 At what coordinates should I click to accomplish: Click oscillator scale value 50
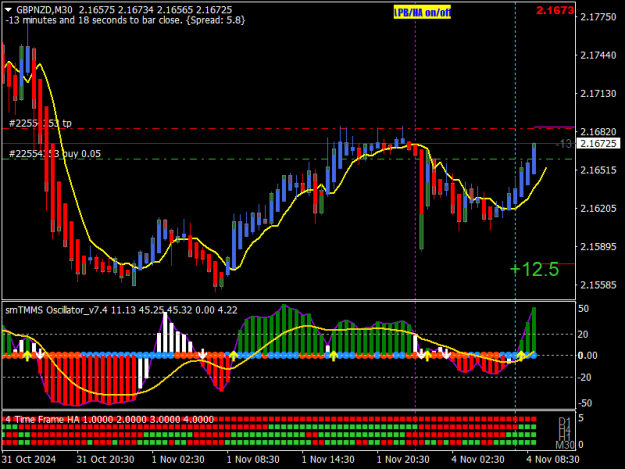pyautogui.click(x=584, y=309)
